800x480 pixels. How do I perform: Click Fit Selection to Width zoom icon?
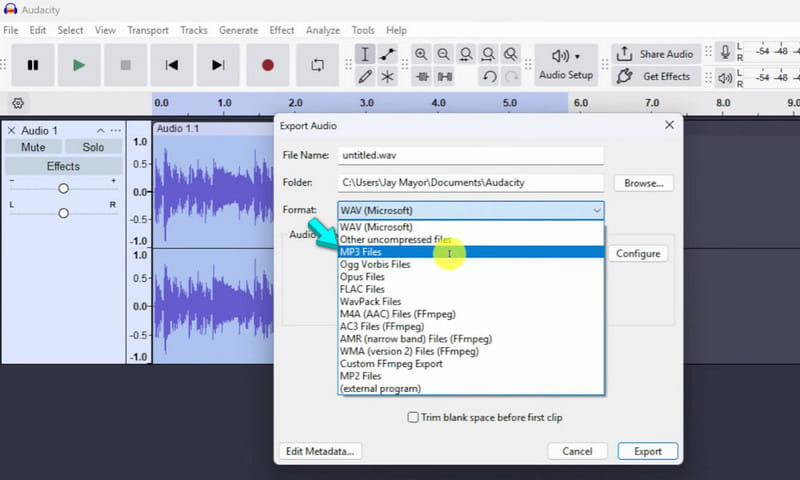466,54
